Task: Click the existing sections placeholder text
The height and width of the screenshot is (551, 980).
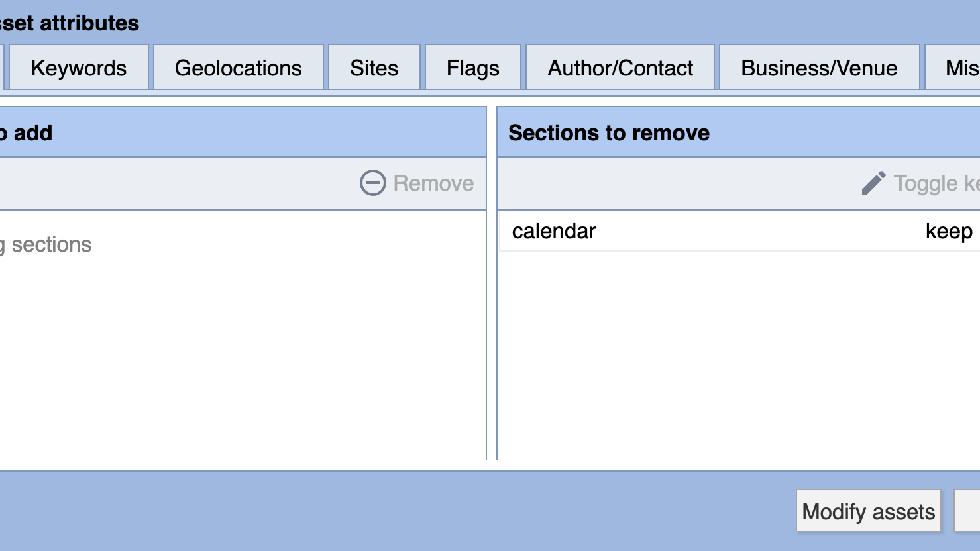Action: (x=45, y=244)
